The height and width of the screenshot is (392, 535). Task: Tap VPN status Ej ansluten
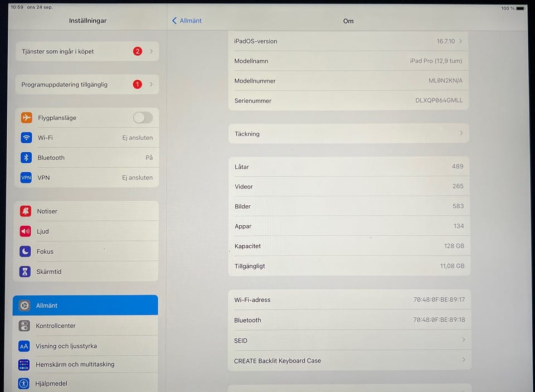(x=137, y=177)
